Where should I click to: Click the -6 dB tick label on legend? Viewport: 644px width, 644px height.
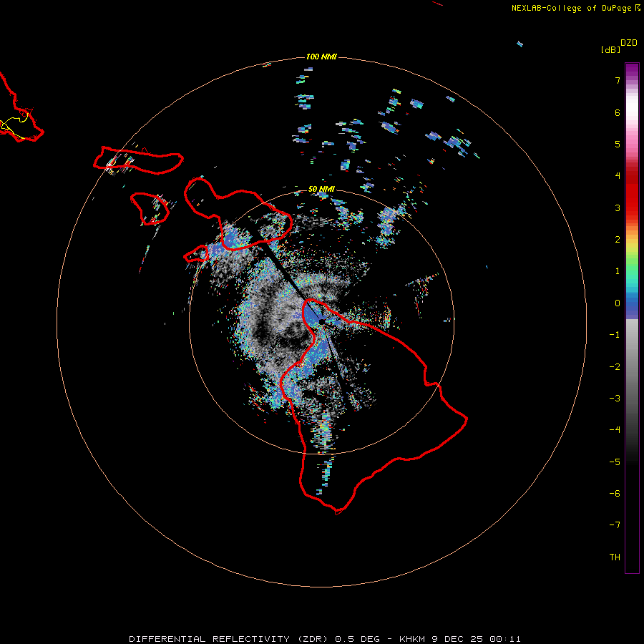(x=615, y=494)
